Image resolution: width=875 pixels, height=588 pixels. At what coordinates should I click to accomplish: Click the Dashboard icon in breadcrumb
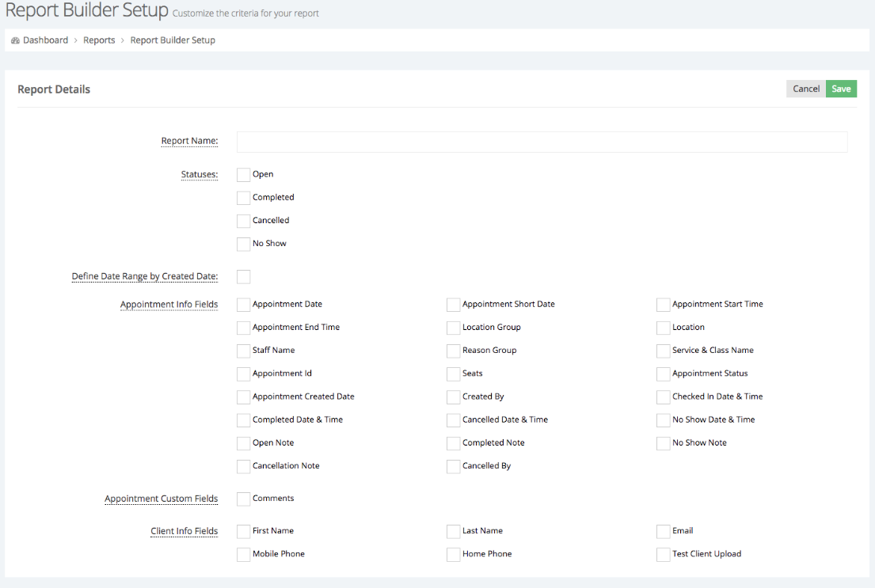point(15,40)
